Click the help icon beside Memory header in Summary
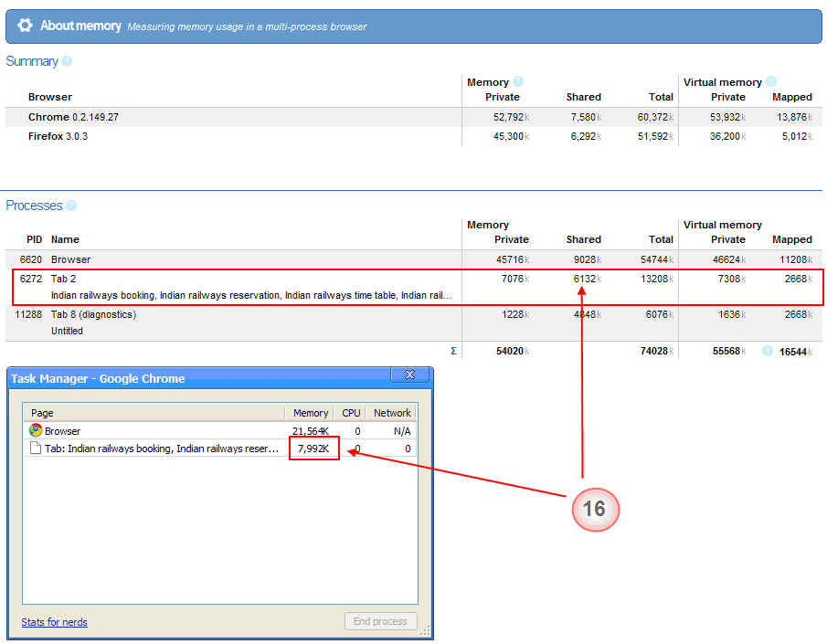The height and width of the screenshot is (644, 827). [518, 81]
